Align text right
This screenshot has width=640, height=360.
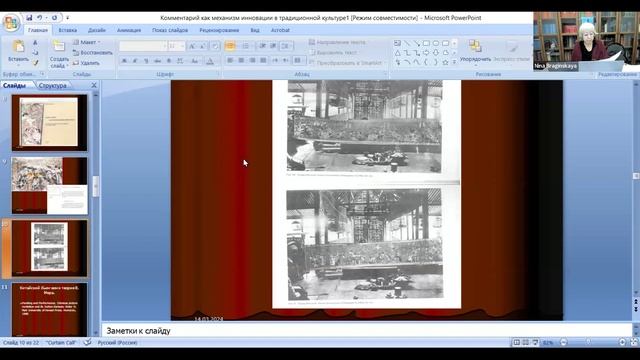coord(252,60)
